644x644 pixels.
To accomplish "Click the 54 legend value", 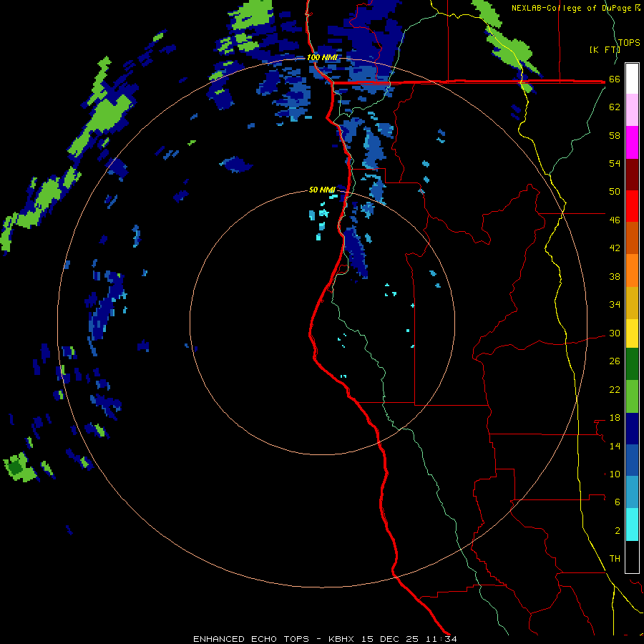I will pyautogui.click(x=615, y=163).
